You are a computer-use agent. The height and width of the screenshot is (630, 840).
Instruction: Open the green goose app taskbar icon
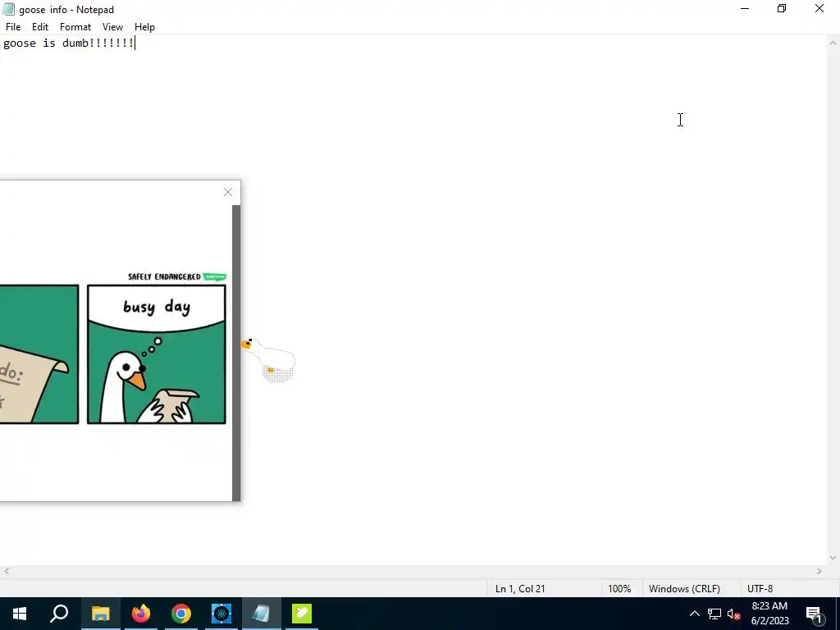(302, 614)
